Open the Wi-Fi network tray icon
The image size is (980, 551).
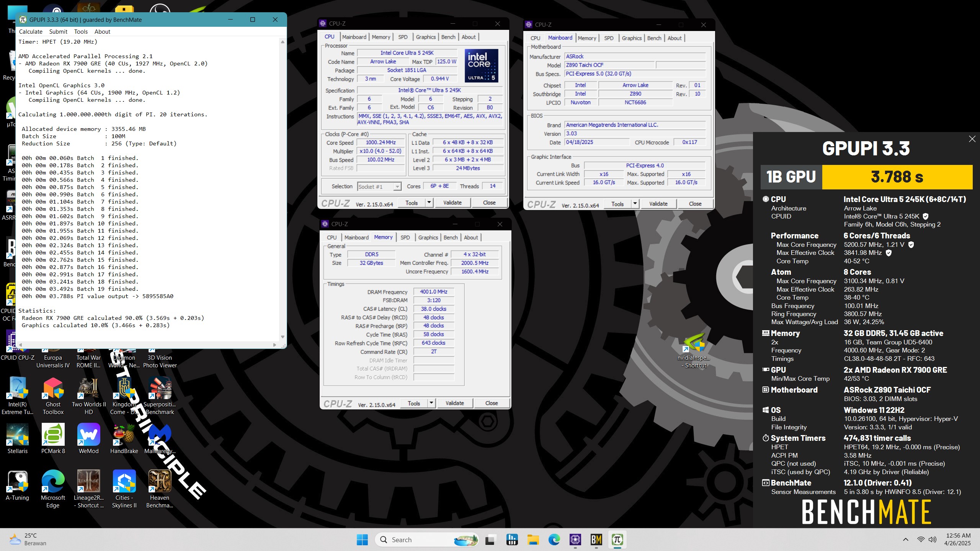click(x=921, y=540)
